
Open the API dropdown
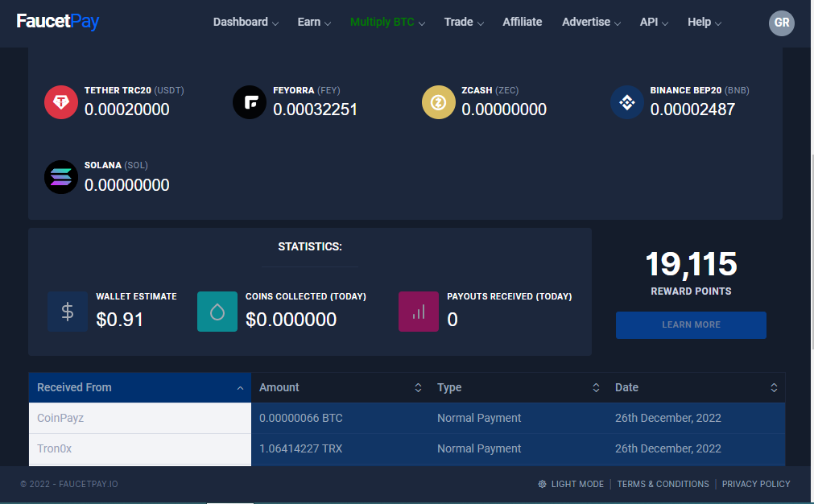[654, 23]
